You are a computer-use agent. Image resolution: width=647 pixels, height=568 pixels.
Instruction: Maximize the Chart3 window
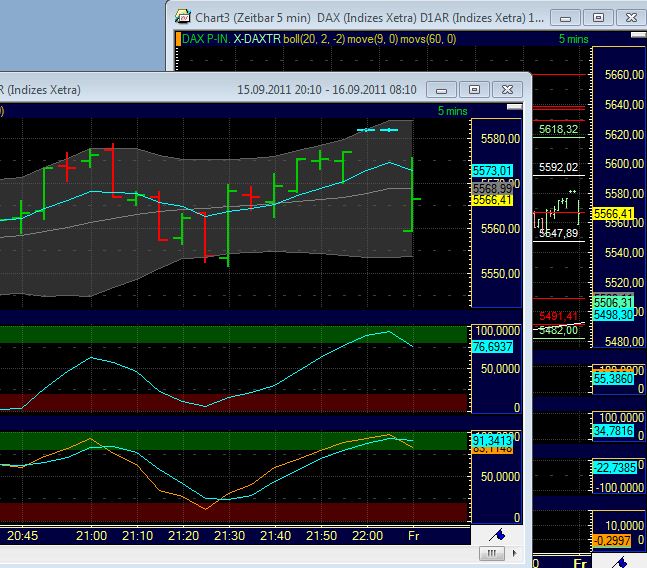598,18
